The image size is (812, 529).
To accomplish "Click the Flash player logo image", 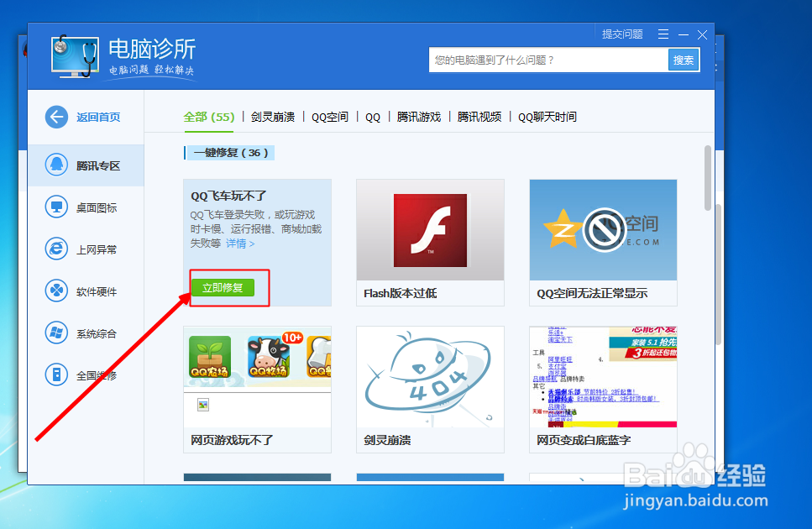I will [x=430, y=230].
